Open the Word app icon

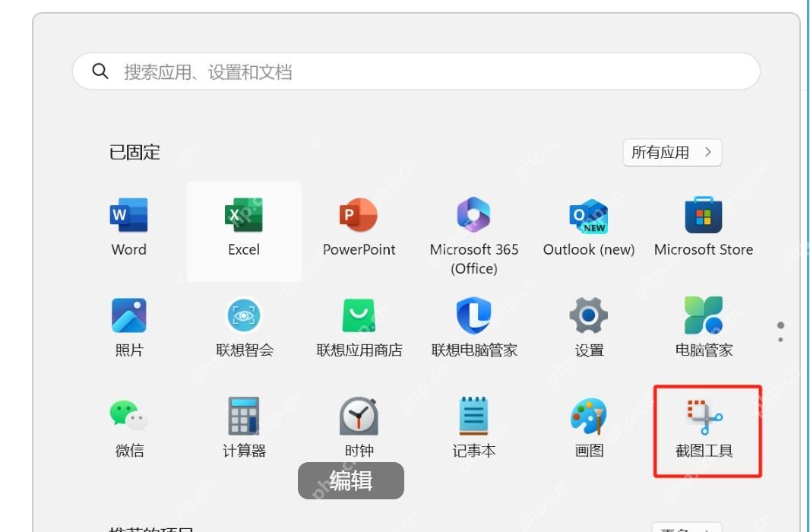coord(128,215)
